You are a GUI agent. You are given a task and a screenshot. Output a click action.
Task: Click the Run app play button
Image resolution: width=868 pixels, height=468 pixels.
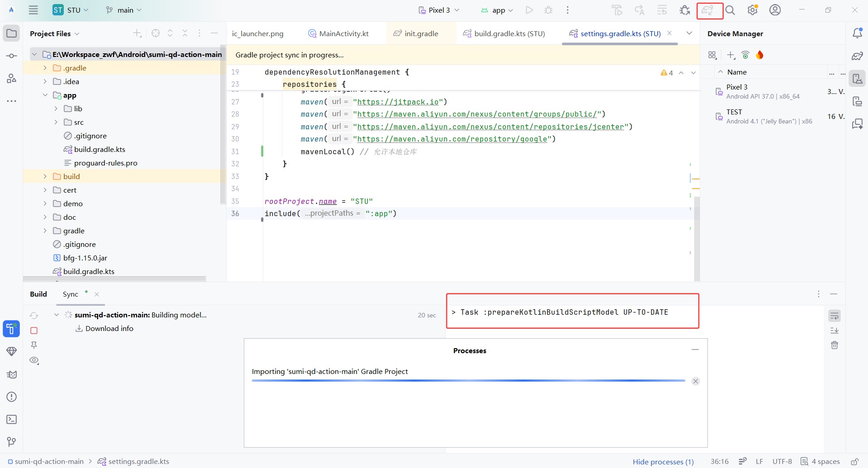point(529,10)
